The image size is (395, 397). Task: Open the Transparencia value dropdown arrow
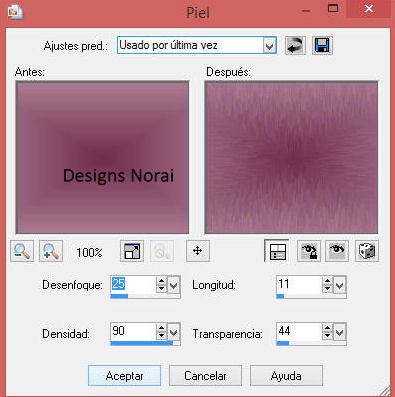340,332
